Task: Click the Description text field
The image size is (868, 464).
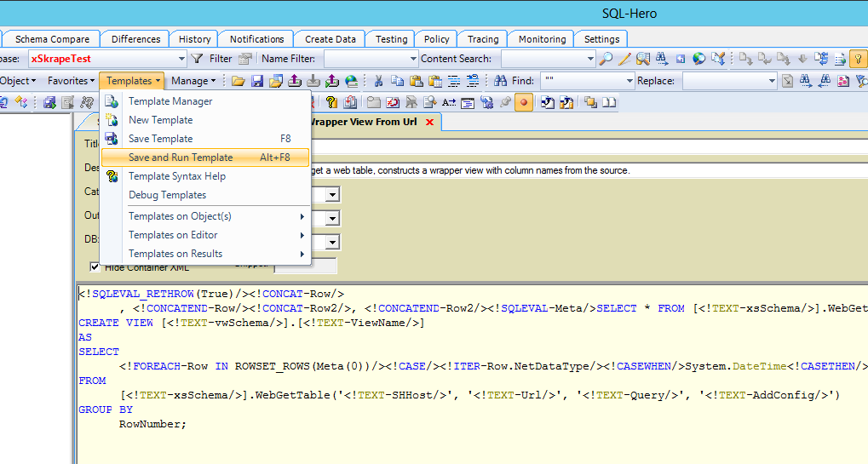Action: coord(589,170)
